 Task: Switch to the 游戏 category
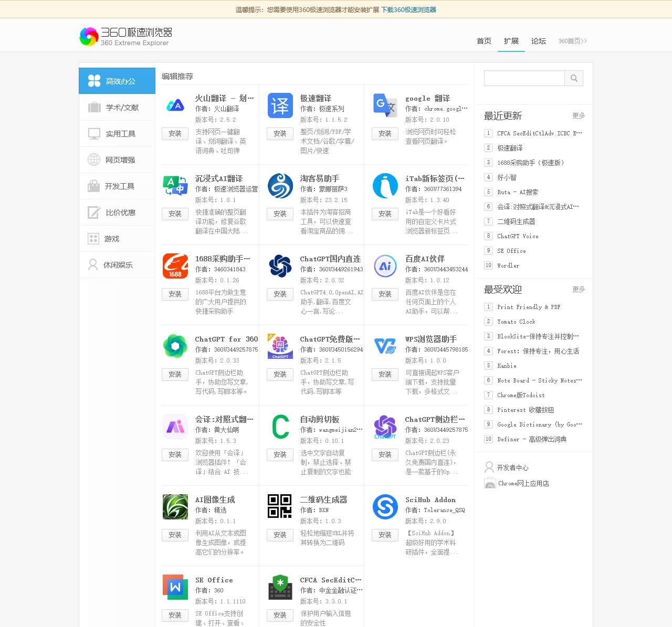click(117, 239)
